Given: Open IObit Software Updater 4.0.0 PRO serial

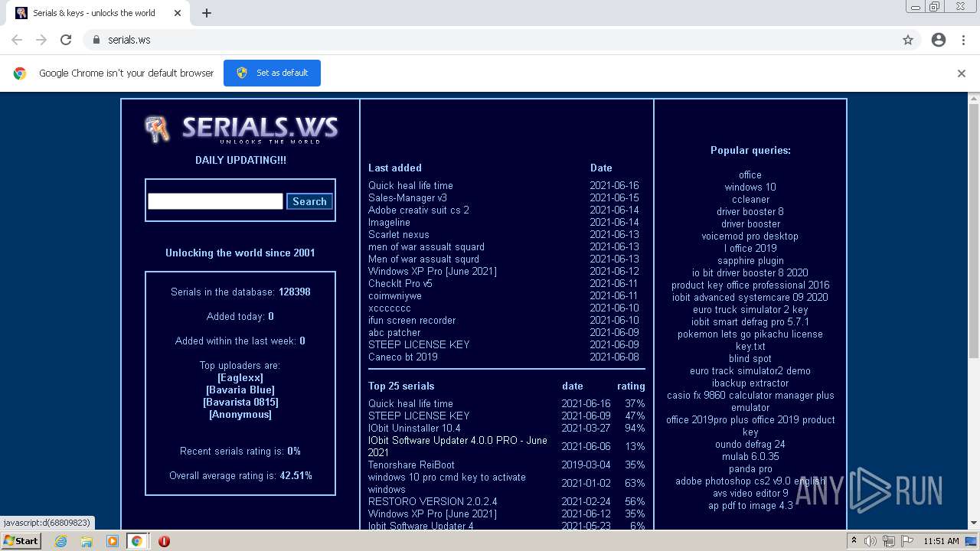Looking at the screenshot, I should tap(458, 446).
